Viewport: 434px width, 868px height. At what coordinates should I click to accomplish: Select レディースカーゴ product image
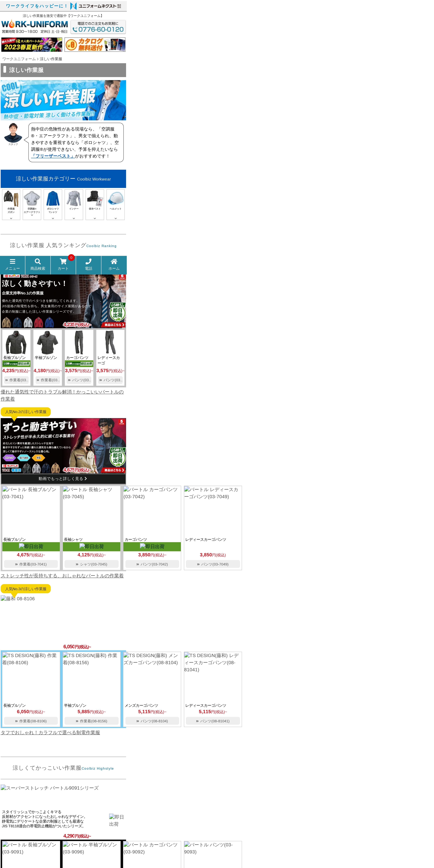coord(110,342)
